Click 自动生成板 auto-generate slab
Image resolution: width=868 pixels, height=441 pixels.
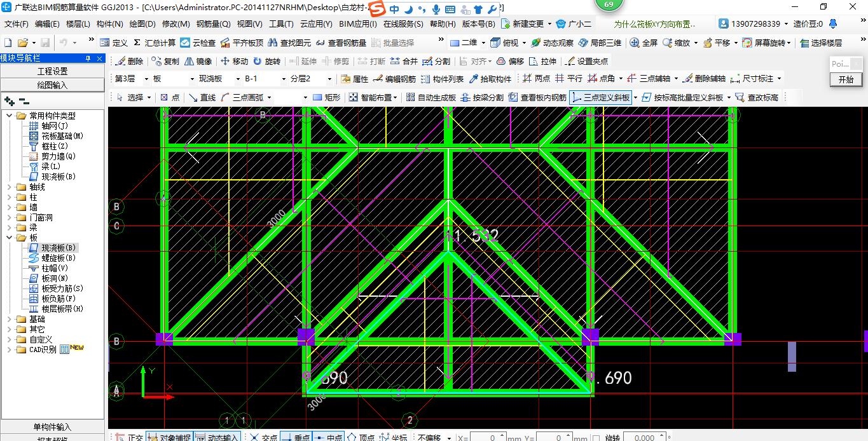[x=431, y=97]
